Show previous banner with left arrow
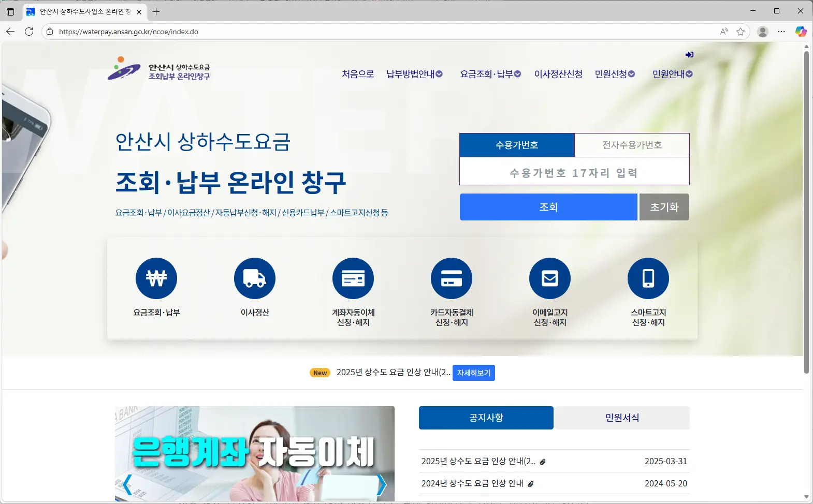This screenshot has width=813, height=504. point(127,485)
